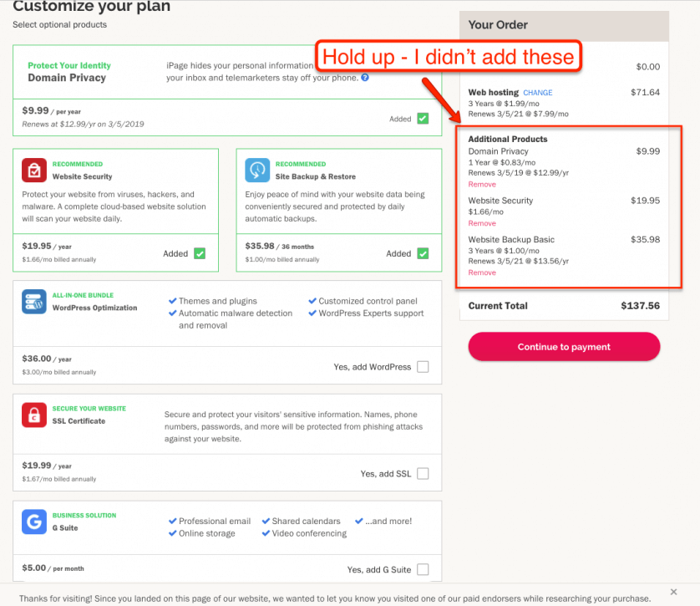The image size is (700, 606).
Task: Click the Themes and plugins feature text
Action: [x=218, y=301]
